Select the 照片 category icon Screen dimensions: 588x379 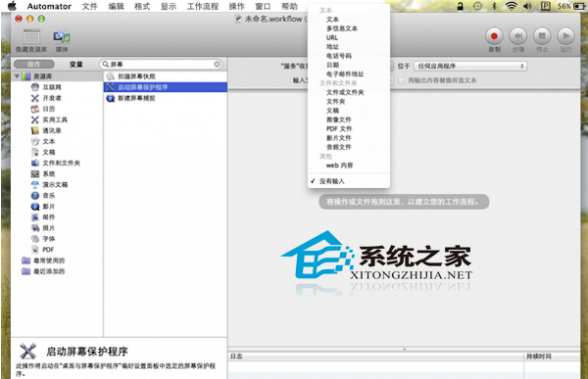coord(35,228)
